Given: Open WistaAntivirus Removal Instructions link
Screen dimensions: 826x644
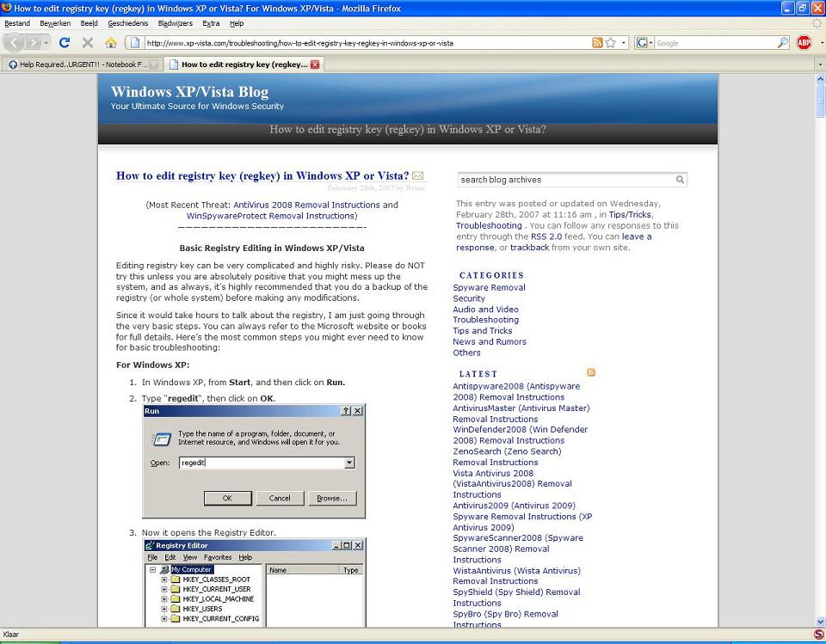Looking at the screenshot, I should [x=517, y=576].
